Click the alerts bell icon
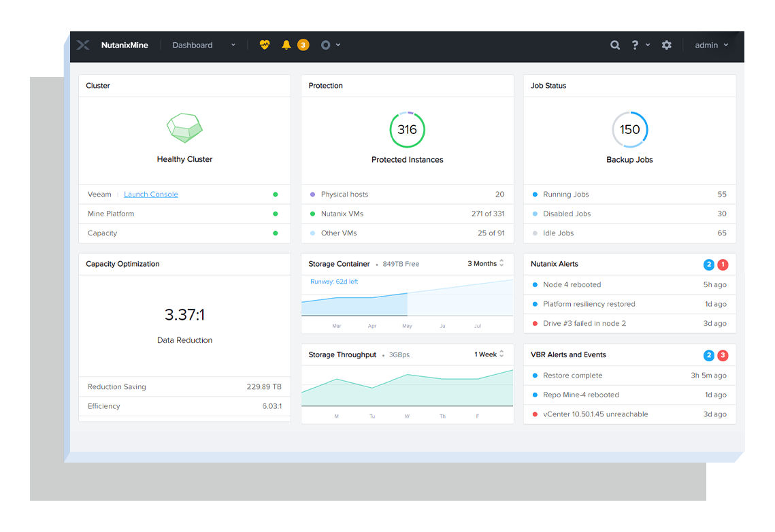Image resolution: width=775 pixels, height=532 pixels. [x=286, y=45]
